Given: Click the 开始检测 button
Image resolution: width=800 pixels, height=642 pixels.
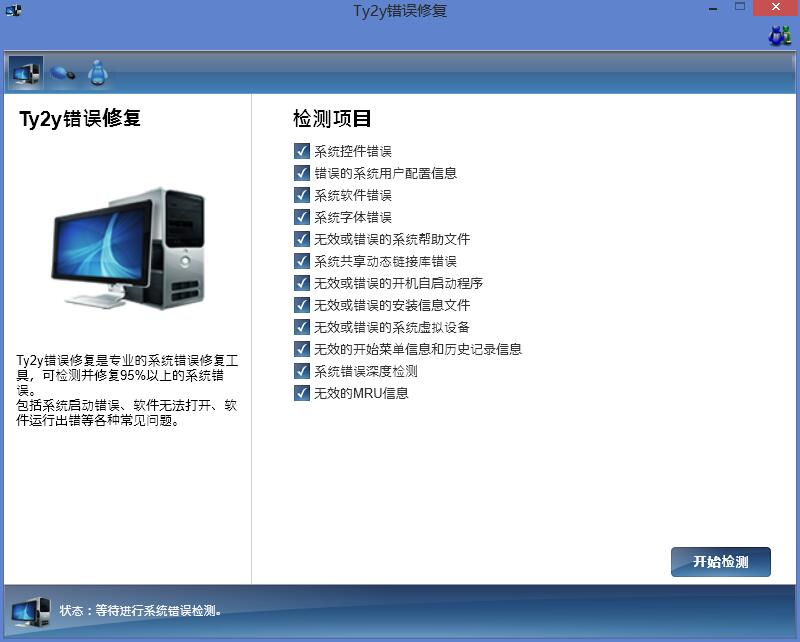Looking at the screenshot, I should point(720,561).
